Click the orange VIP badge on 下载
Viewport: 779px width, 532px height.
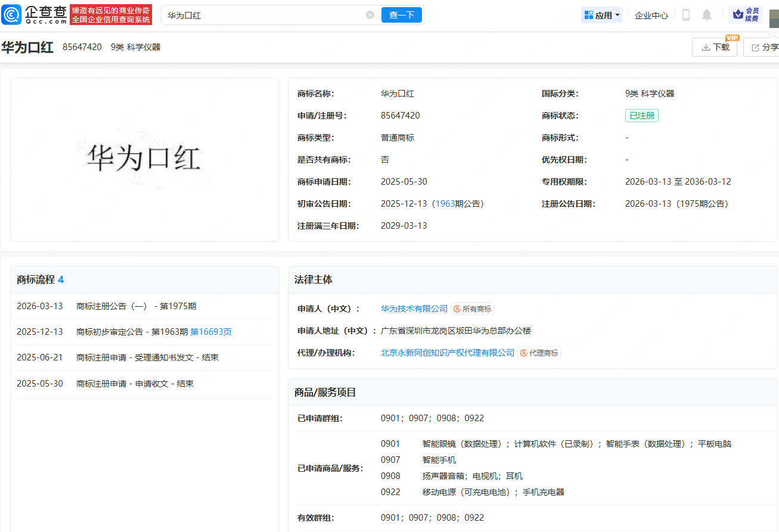click(733, 37)
